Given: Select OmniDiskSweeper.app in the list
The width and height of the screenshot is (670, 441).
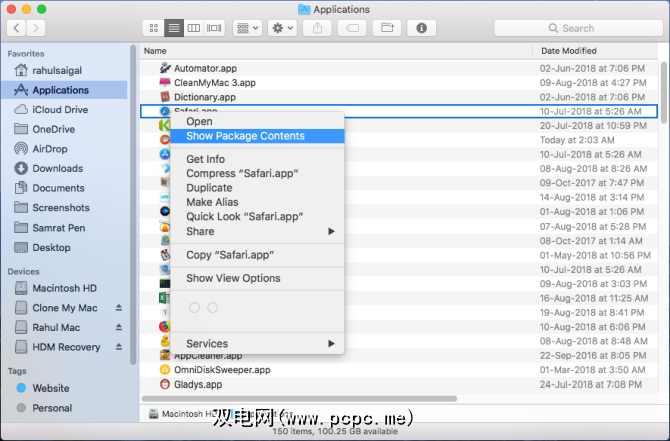Looking at the screenshot, I should pyautogui.click(x=399, y=370).
